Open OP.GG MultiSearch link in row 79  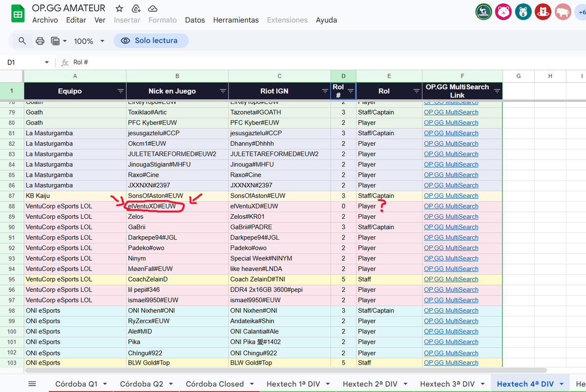coord(451,112)
